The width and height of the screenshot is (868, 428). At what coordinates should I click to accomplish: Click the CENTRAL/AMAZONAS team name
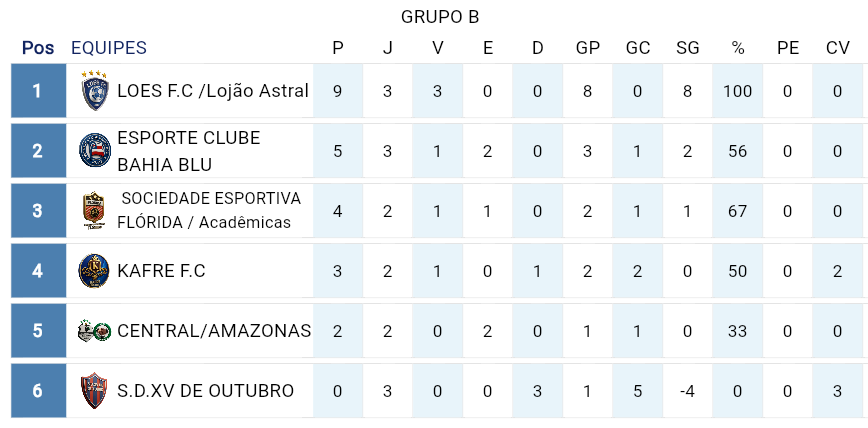point(214,330)
